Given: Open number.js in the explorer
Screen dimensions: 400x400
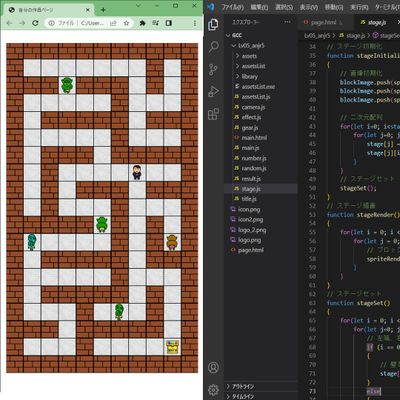Looking at the screenshot, I should click(254, 158).
